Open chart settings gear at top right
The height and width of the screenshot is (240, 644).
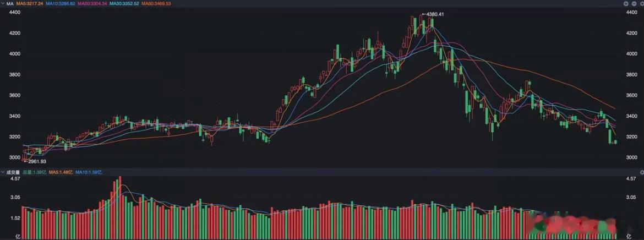pyautogui.click(x=642, y=3)
